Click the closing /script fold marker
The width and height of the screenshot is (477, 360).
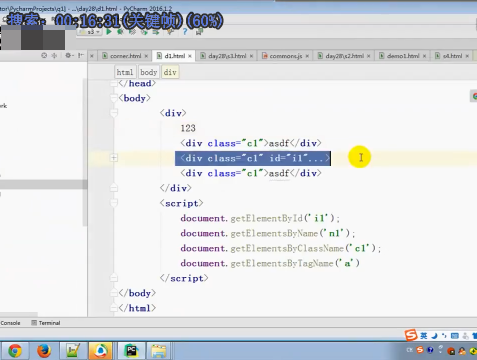(114, 278)
